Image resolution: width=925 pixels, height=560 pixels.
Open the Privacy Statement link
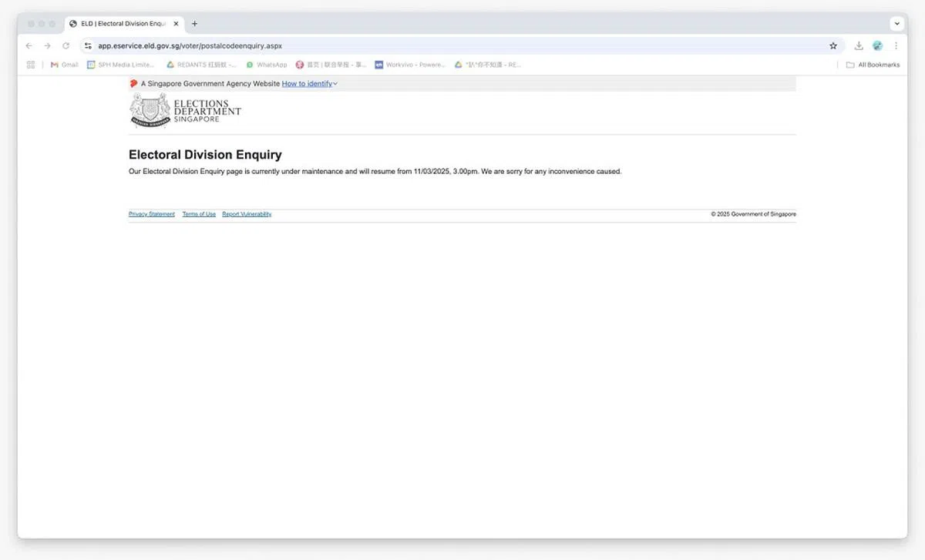(151, 214)
